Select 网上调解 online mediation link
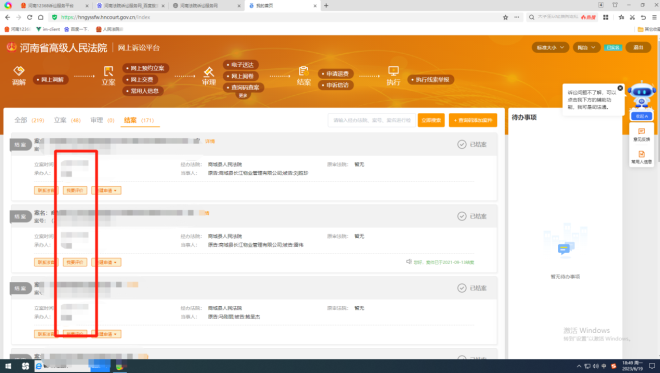Screen dimensions: 660x373 point(52,80)
